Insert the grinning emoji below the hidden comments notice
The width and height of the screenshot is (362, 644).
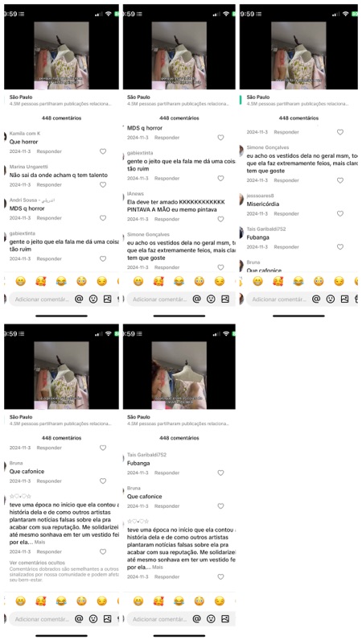[x=20, y=601]
